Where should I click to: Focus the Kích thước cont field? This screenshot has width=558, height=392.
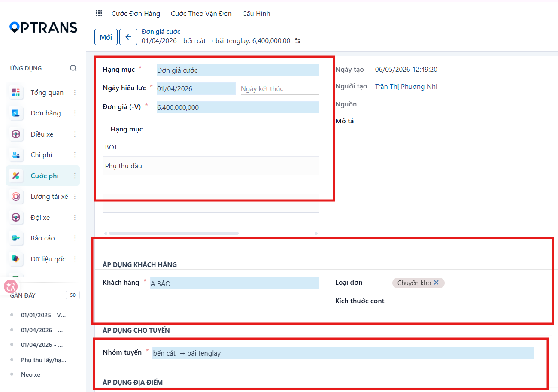[472, 301]
